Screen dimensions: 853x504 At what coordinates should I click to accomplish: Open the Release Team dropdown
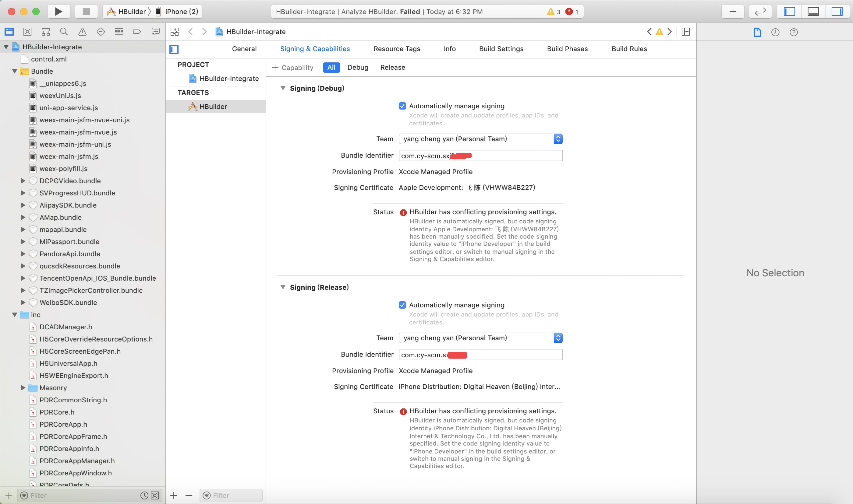tap(480, 338)
